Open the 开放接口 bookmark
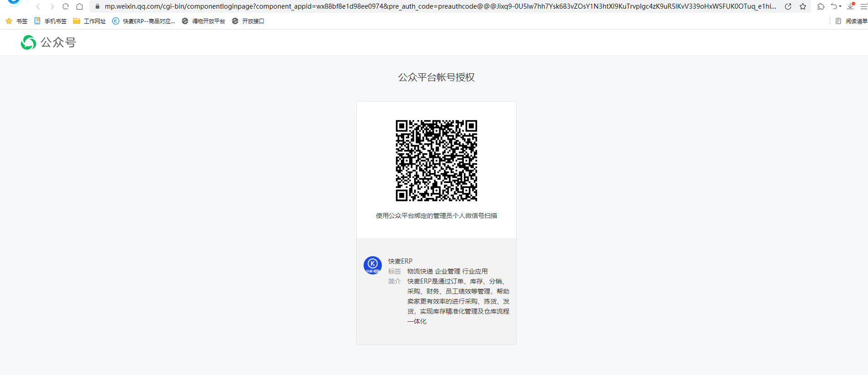Screen dimensions: 868x375 [x=248, y=21]
